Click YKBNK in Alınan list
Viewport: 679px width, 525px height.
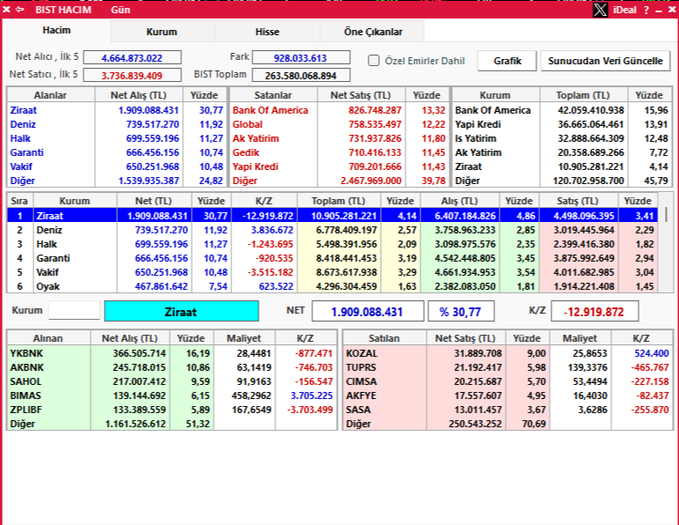[x=26, y=353]
